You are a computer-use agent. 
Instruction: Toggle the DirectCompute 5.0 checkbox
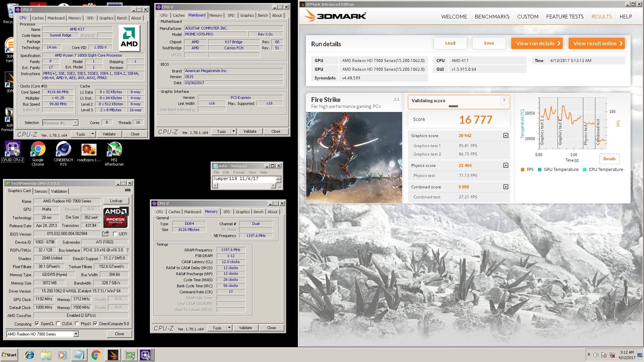pyautogui.click(x=95, y=324)
